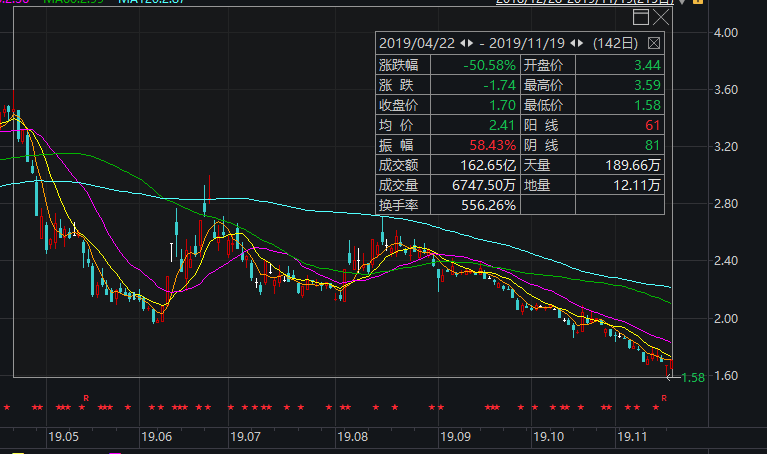Click the 3.20 price axis label

coord(726,147)
